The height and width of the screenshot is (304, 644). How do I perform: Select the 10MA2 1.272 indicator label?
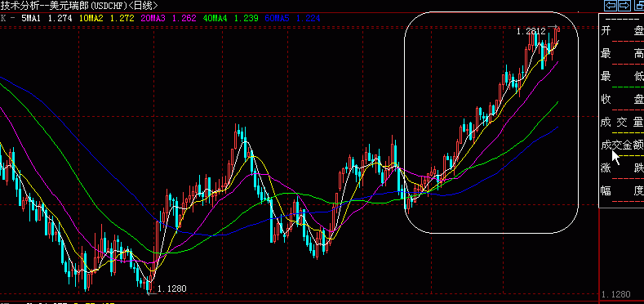tap(107, 18)
